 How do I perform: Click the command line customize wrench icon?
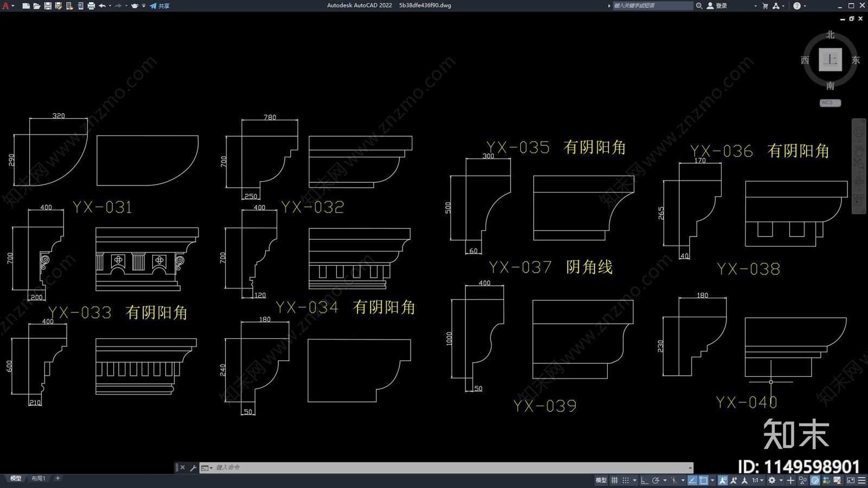pos(193,468)
